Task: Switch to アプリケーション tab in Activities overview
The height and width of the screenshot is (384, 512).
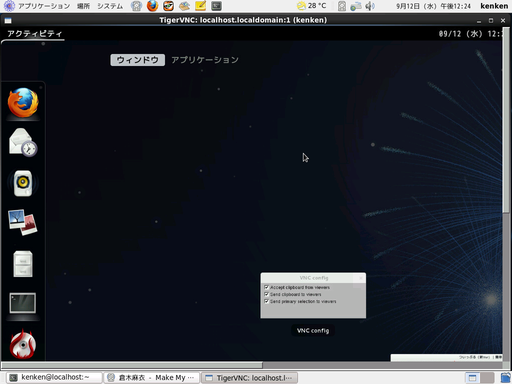Action: 205,60
